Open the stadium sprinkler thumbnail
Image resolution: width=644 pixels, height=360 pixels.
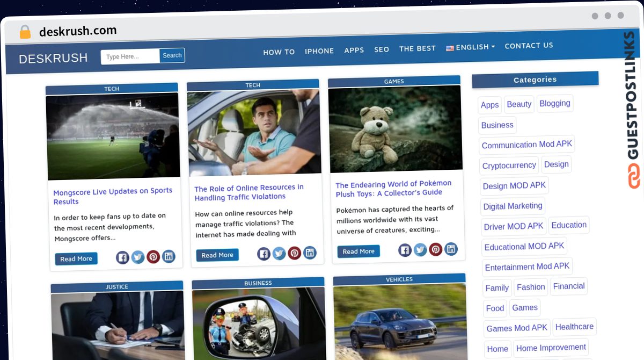click(x=113, y=135)
